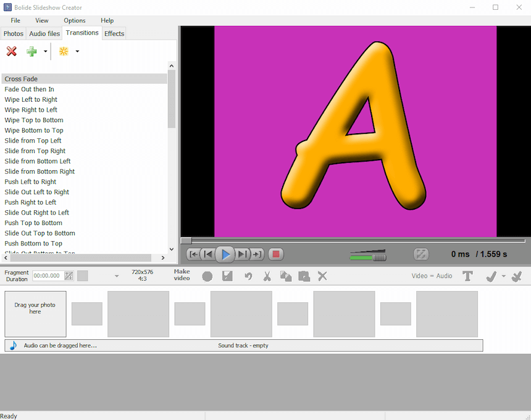This screenshot has width=531, height=420.
Task: Click the copy fragment icon
Action: [x=285, y=276]
